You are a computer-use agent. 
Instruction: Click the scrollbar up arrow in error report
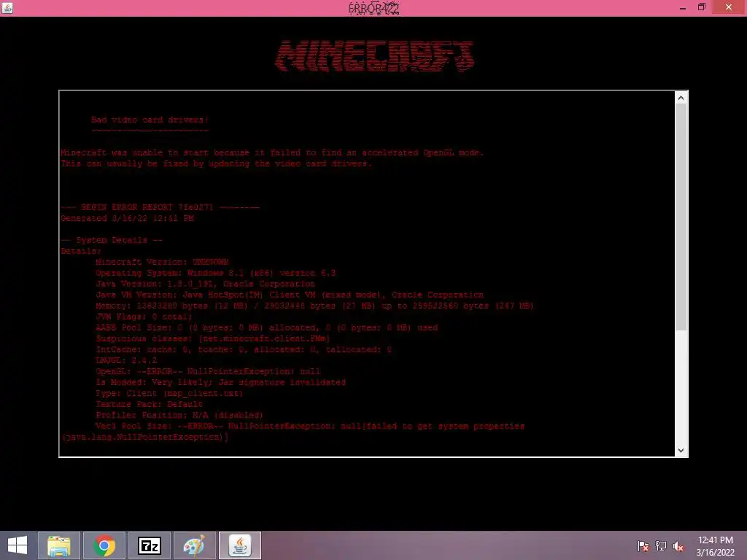click(x=681, y=98)
